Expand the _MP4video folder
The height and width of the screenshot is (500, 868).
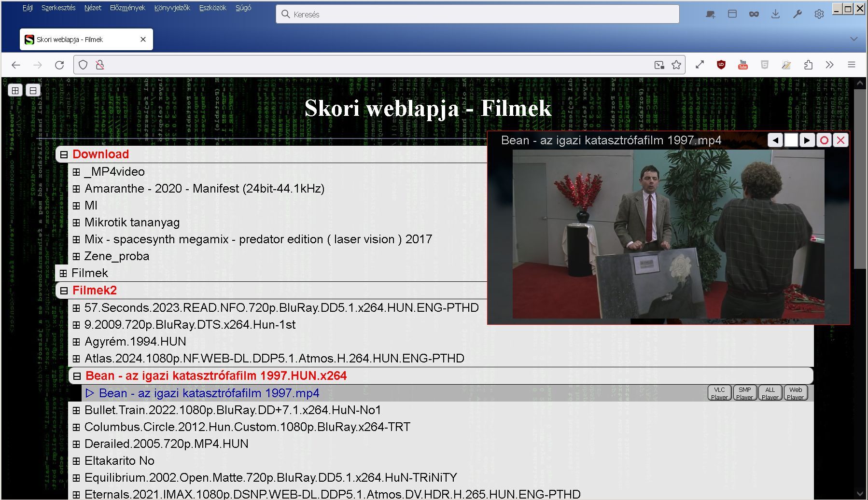coord(76,172)
